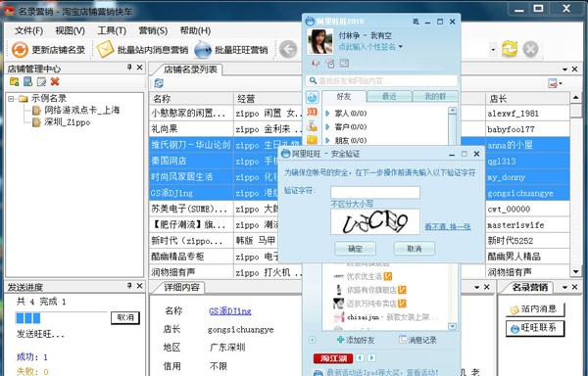588x376 pixels.
Task: Pin the 店铺管理中心 panel
Action: click(x=129, y=68)
